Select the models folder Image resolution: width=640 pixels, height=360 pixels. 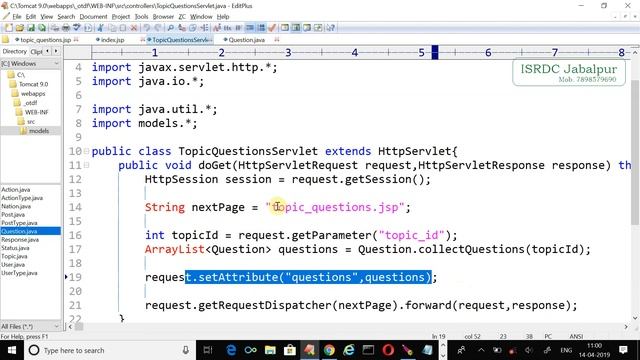click(x=39, y=131)
